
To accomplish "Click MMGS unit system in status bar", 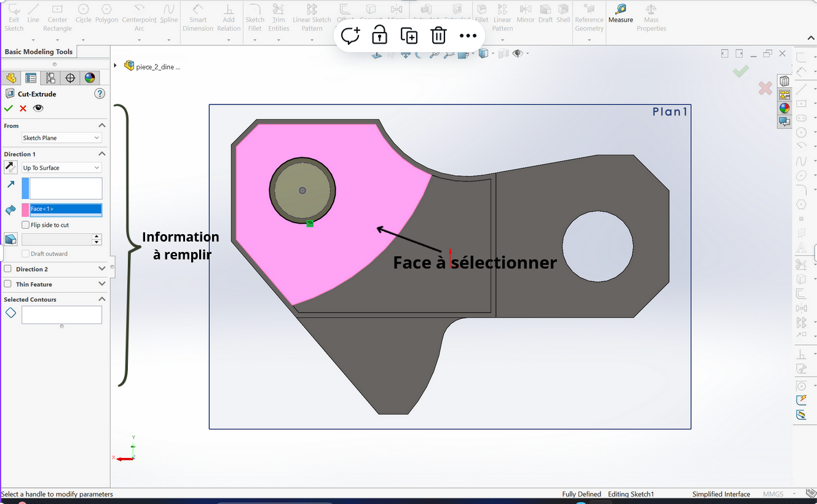I will [773, 494].
